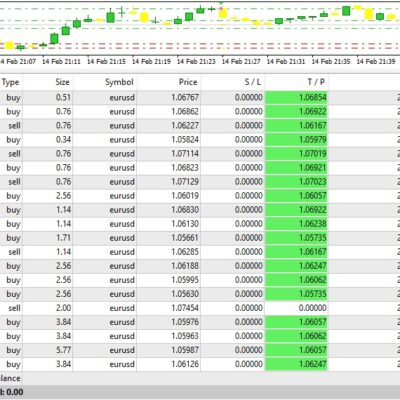Select the buy order priced 1.06767
The image size is (400, 400).
point(200,97)
